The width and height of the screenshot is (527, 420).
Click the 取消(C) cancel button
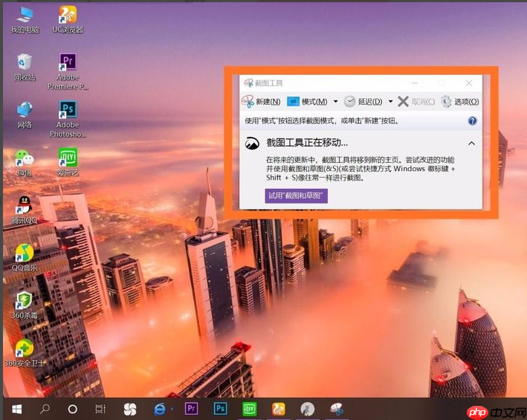[x=416, y=101]
